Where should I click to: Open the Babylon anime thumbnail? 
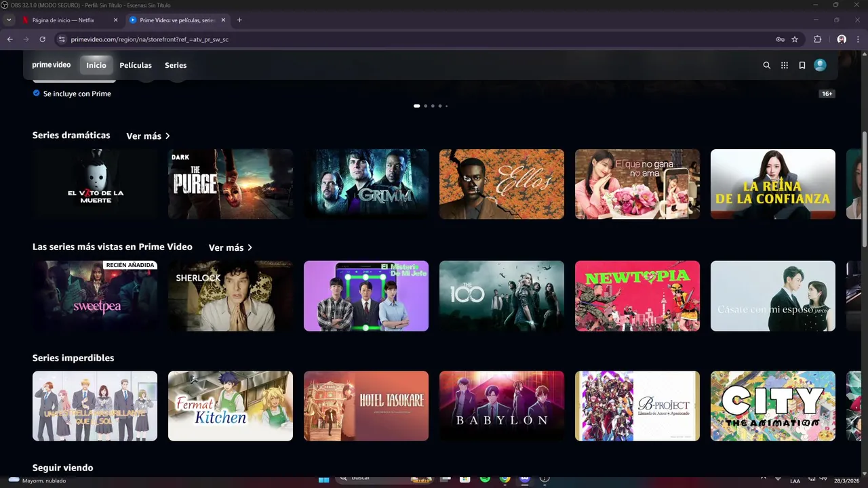coord(502,406)
